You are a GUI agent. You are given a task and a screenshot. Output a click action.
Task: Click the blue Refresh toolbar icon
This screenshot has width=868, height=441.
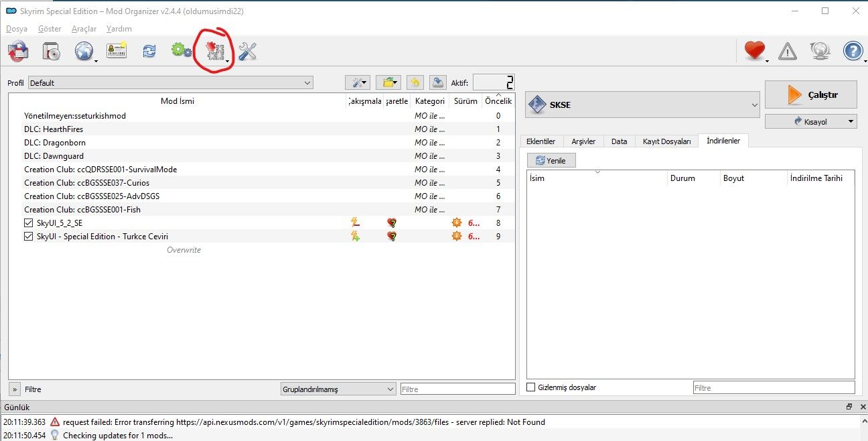tap(149, 51)
